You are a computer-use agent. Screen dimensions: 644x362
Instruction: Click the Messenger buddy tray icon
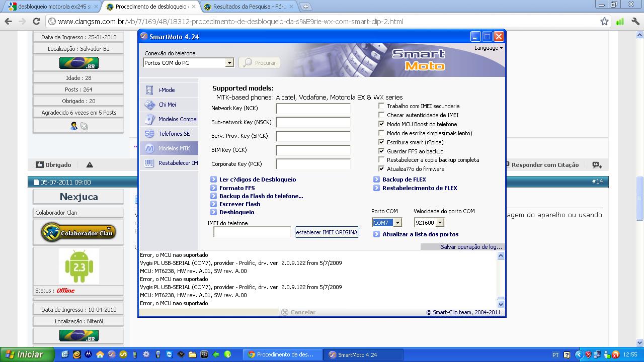click(x=606, y=354)
